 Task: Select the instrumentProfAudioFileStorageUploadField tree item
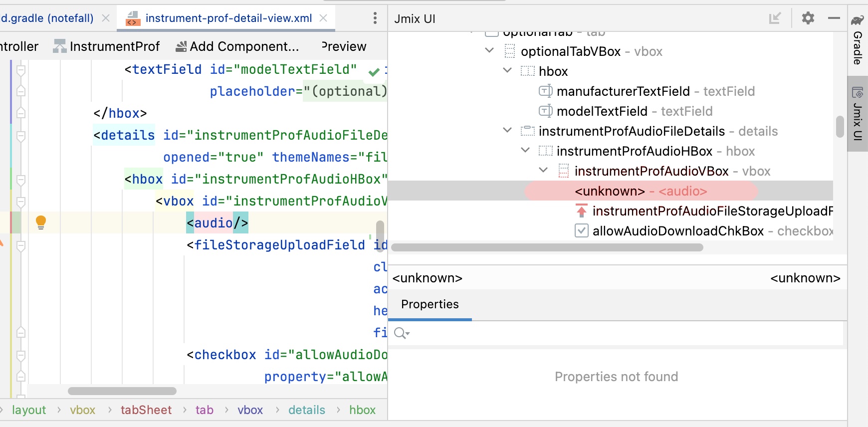712,211
